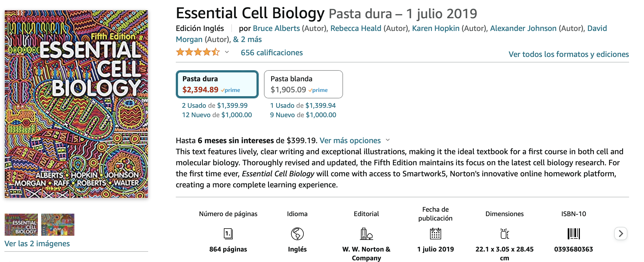The height and width of the screenshot is (262, 644).
Task: Show more authors via '& 2 más'
Action: [x=247, y=39]
